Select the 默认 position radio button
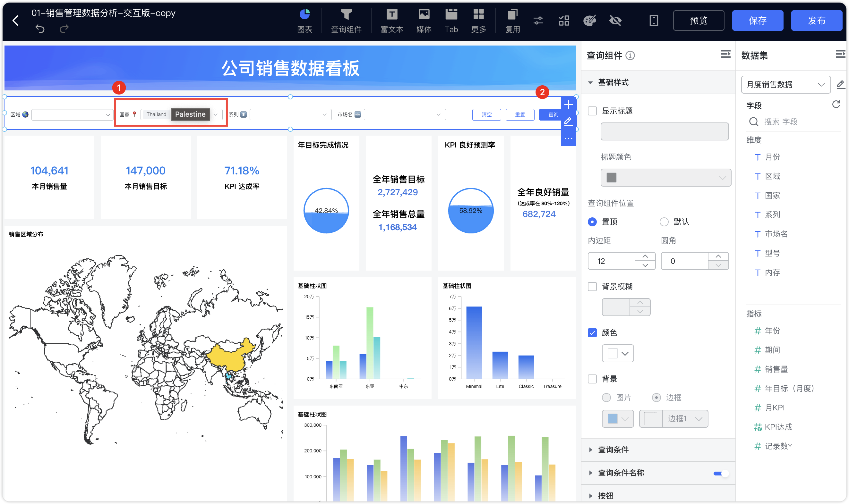The height and width of the screenshot is (504, 849). (664, 222)
